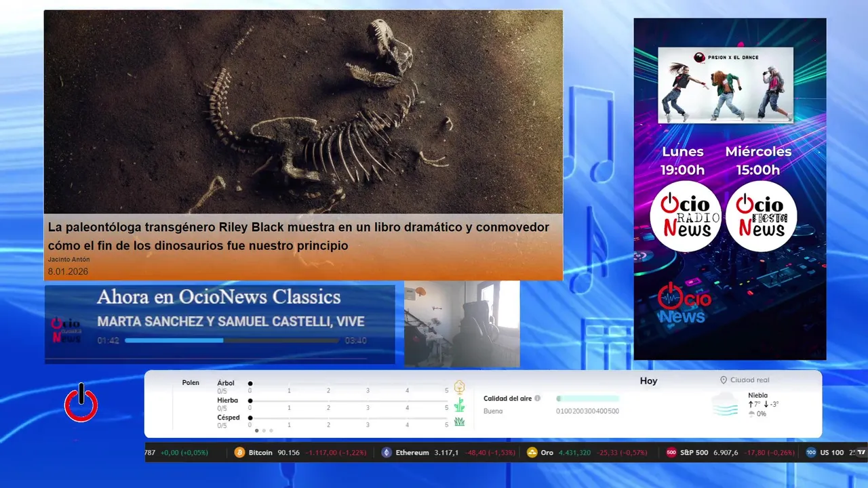Click the Pasion x El Dance dancers image
Screen dimensions: 868x488
726,85
